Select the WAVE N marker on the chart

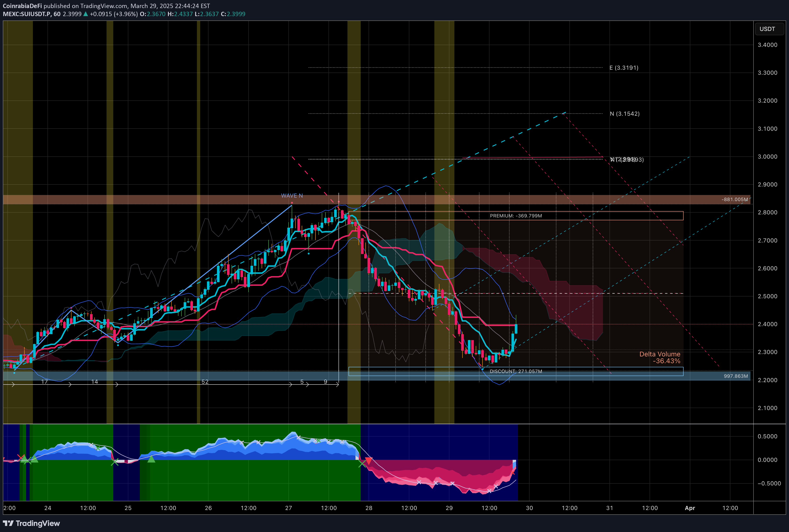[292, 196]
